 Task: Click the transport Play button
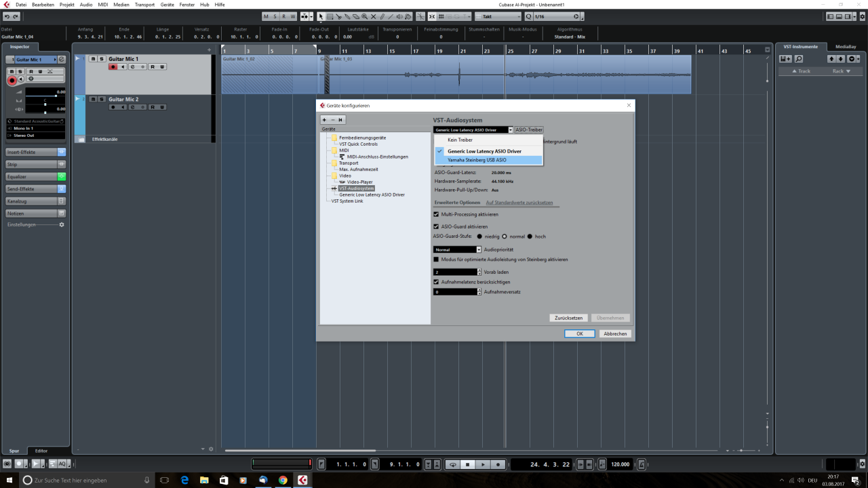click(483, 464)
